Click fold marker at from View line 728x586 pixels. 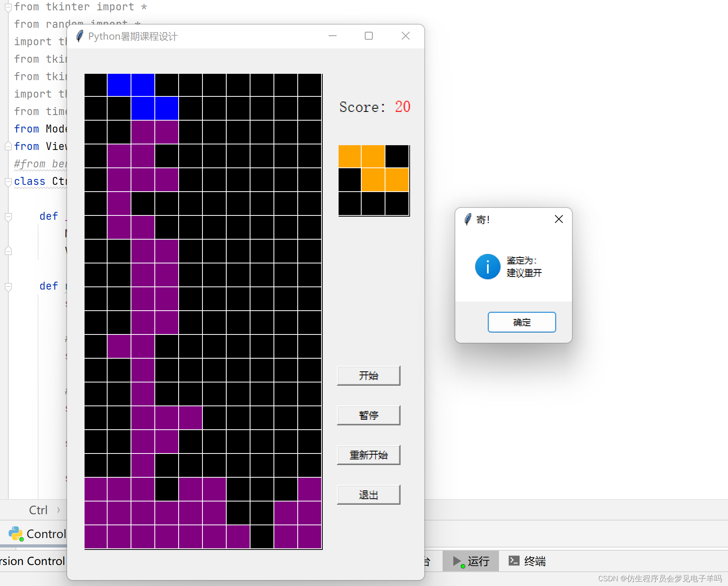8,146
